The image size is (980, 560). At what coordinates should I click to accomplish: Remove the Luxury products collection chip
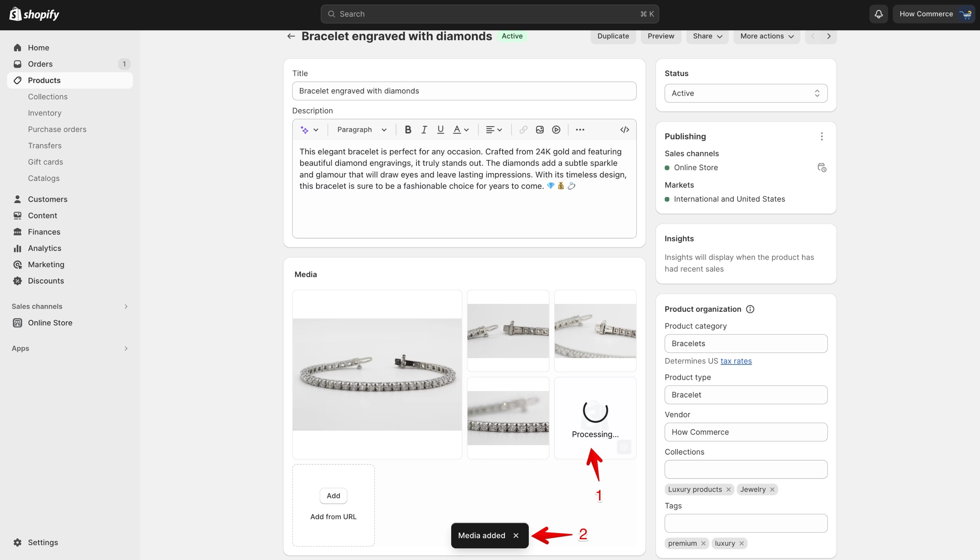point(728,490)
